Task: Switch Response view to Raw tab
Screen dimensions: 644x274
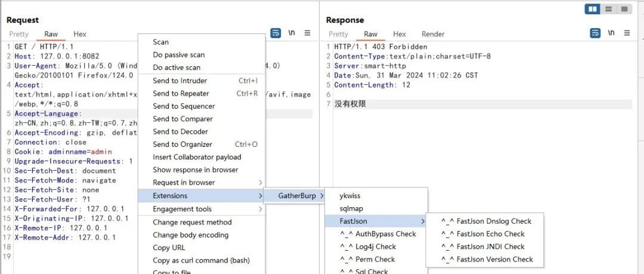Action: [x=371, y=34]
